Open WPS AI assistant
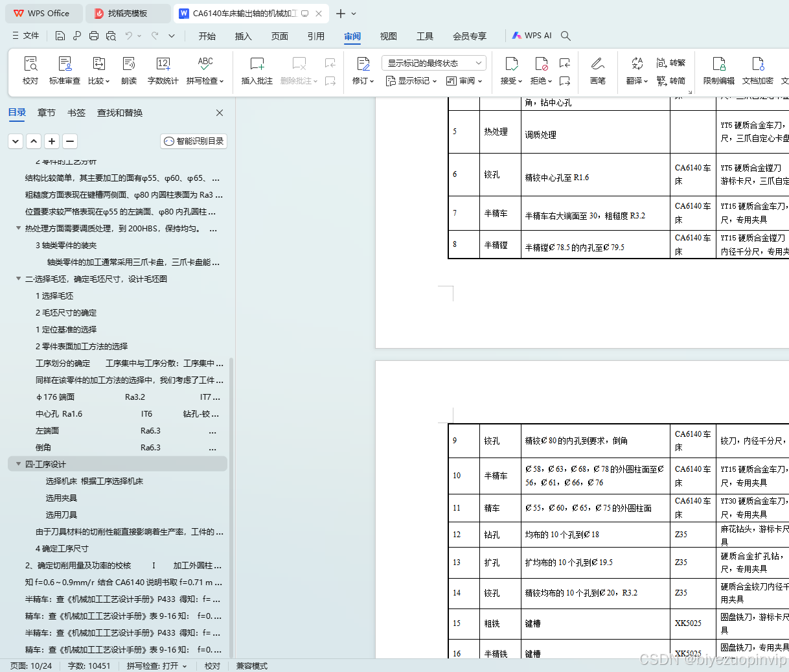The height and width of the screenshot is (672, 789). [x=532, y=36]
